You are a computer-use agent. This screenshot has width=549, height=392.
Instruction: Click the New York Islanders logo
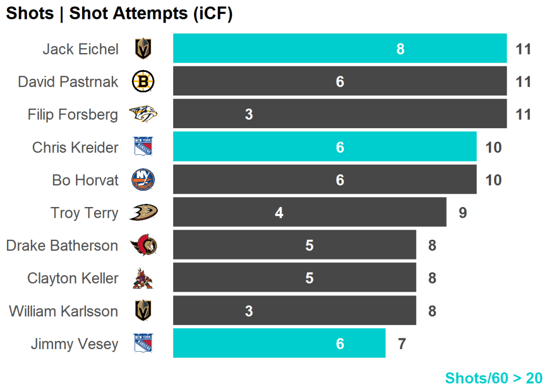(143, 180)
